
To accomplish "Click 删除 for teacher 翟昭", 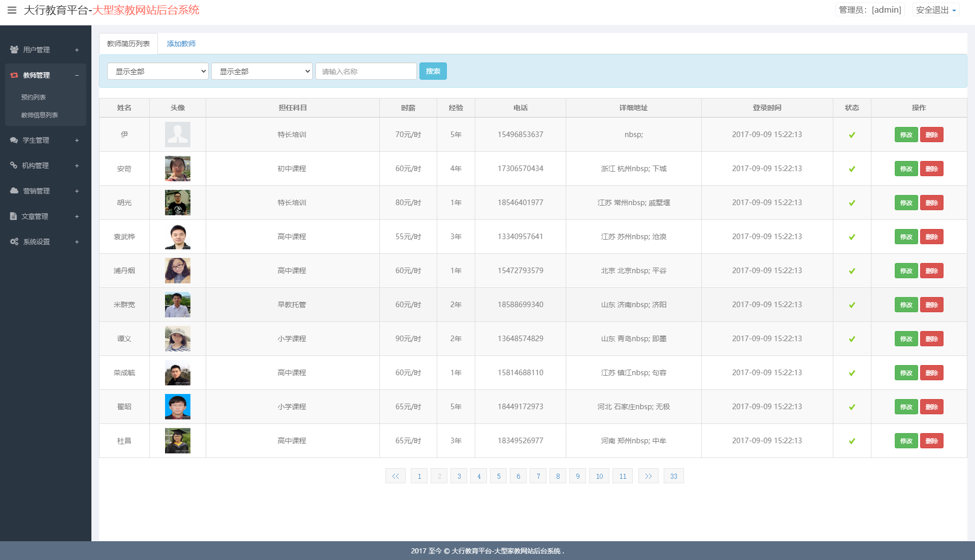I will pyautogui.click(x=932, y=407).
